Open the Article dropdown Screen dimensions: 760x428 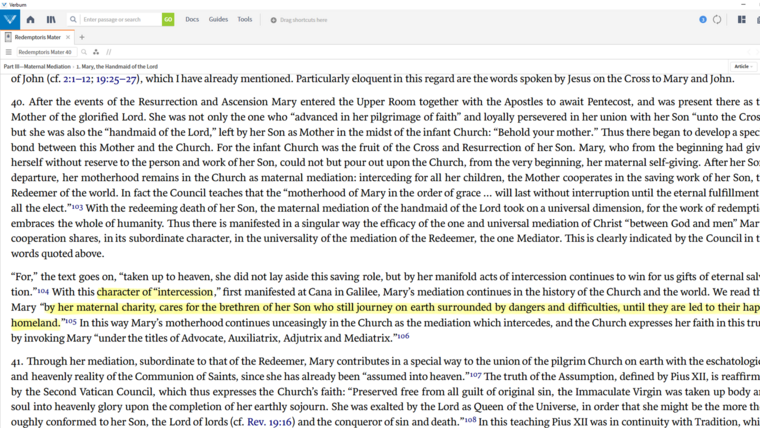click(743, 66)
